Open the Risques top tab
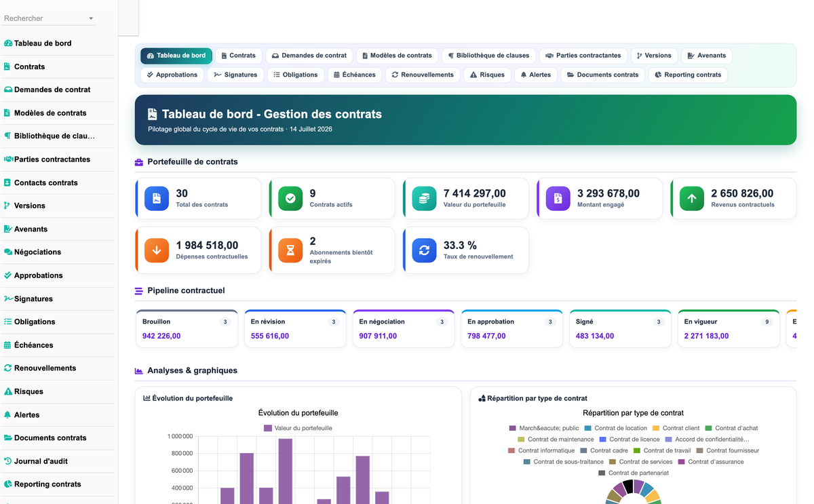 point(487,75)
